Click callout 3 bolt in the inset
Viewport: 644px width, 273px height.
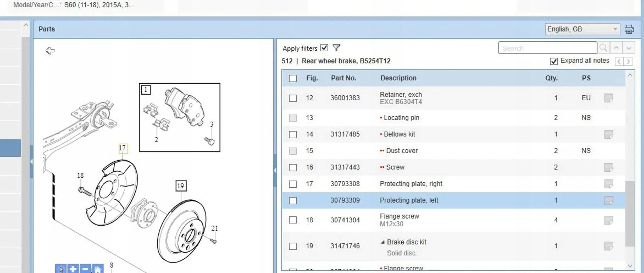(x=212, y=124)
